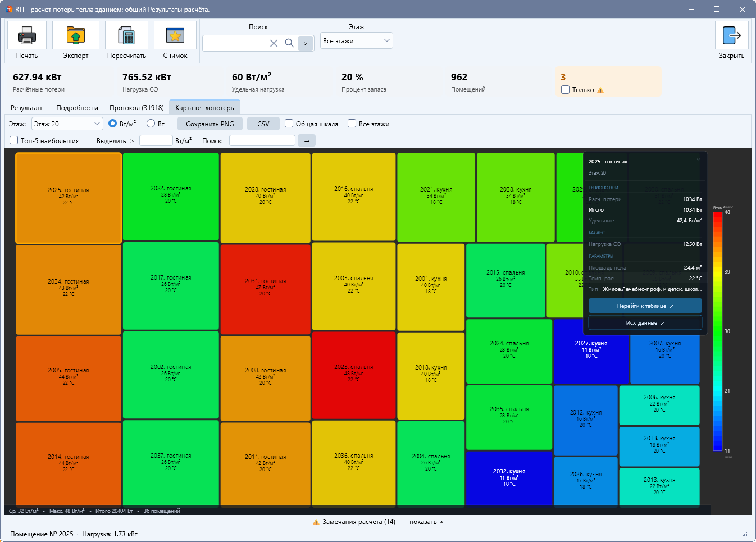
Task: Click the map Поиск input field
Action: click(262, 140)
